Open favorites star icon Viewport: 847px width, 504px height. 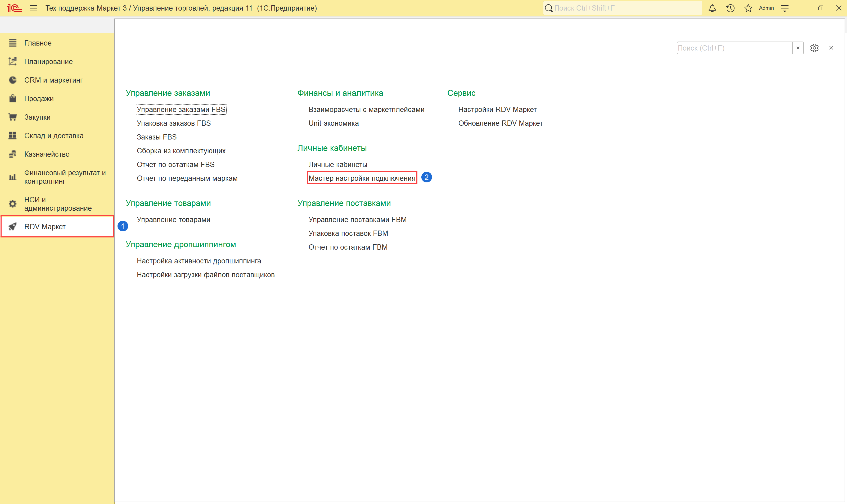point(748,8)
